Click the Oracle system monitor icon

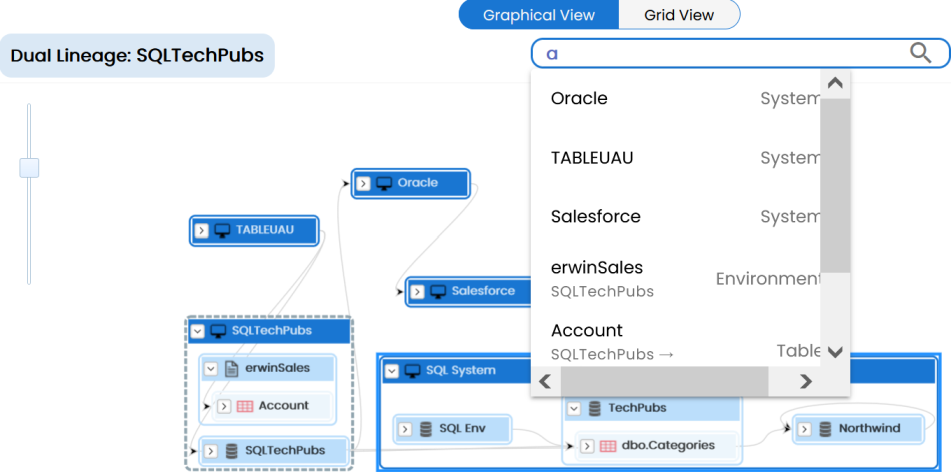point(384,183)
